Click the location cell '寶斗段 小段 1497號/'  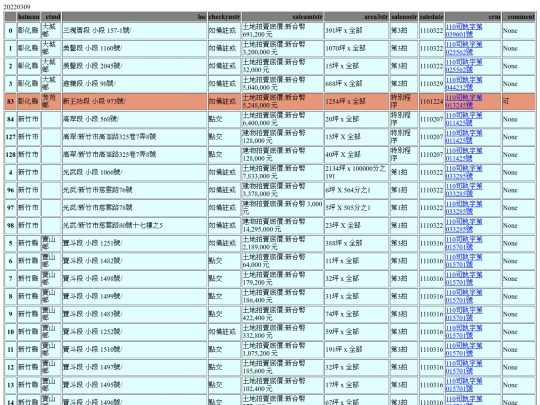pyautogui.click(x=135, y=367)
